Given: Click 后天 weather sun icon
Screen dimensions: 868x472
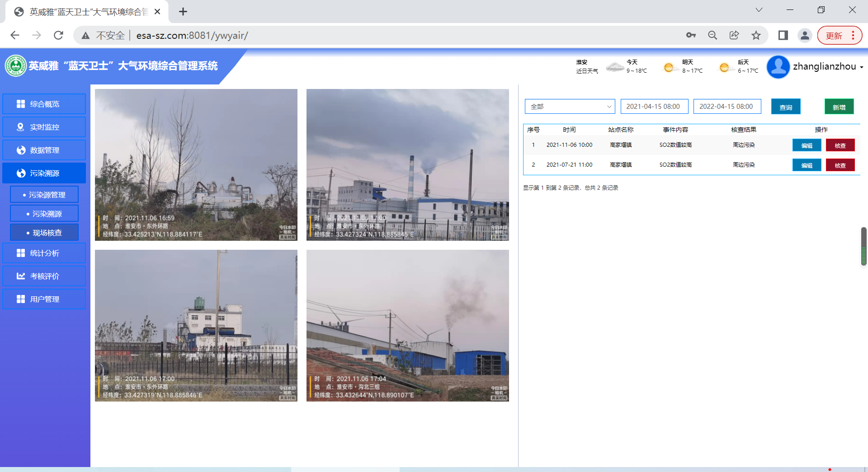Looking at the screenshot, I should click(724, 68).
